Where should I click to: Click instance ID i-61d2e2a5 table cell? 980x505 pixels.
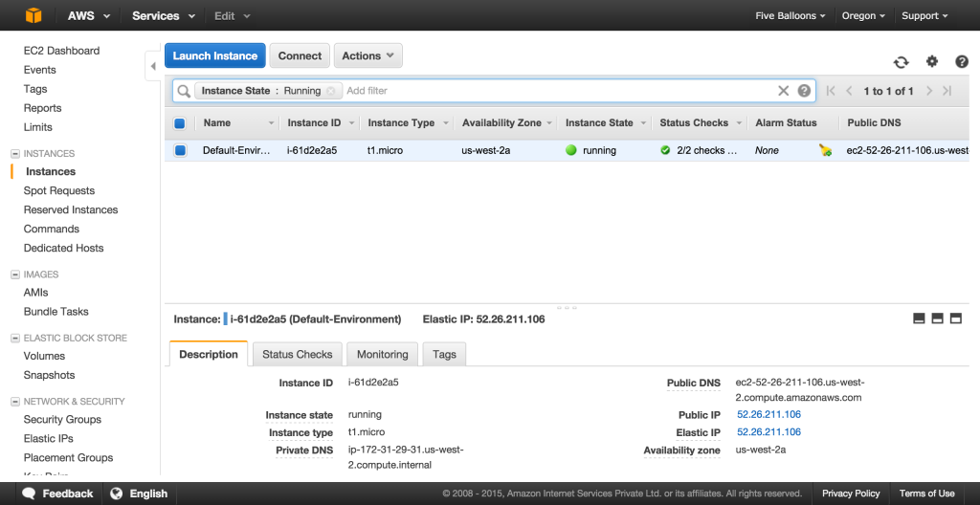[x=312, y=150]
